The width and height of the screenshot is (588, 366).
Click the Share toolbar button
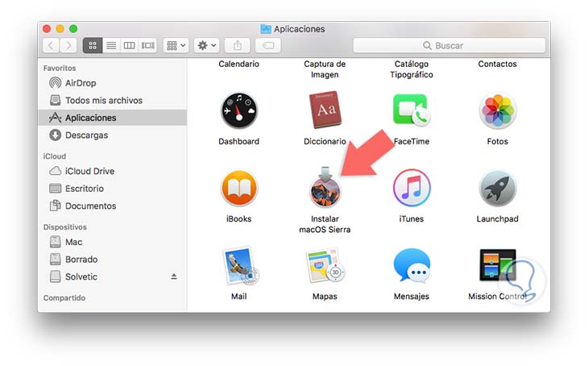tap(238, 45)
